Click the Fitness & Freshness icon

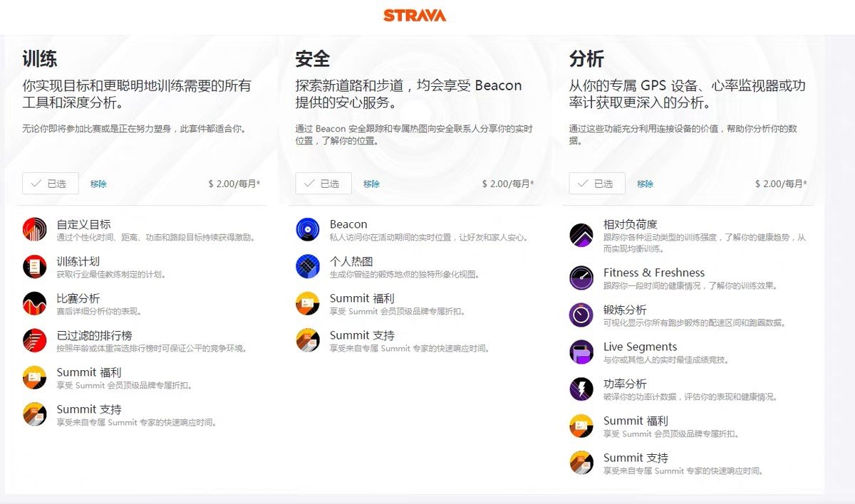pos(581,278)
